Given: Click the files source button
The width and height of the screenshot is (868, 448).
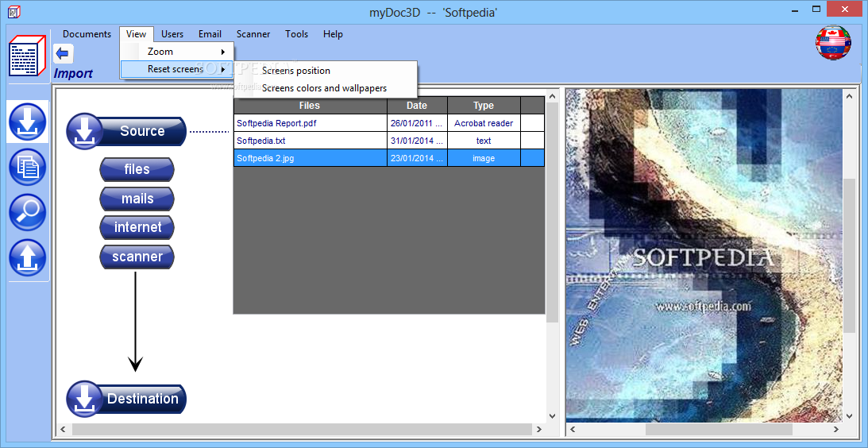Looking at the screenshot, I should (x=137, y=169).
